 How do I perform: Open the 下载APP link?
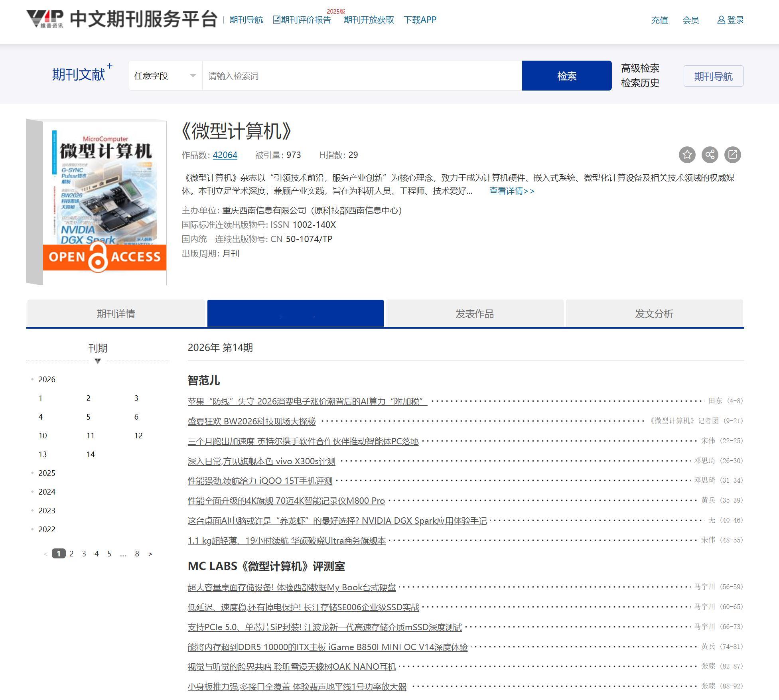[420, 20]
